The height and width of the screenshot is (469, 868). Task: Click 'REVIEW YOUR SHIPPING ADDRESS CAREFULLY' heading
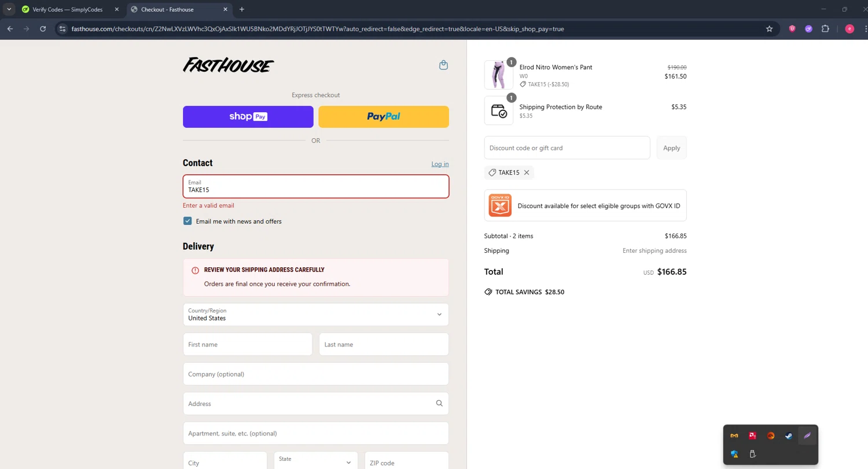(264, 270)
